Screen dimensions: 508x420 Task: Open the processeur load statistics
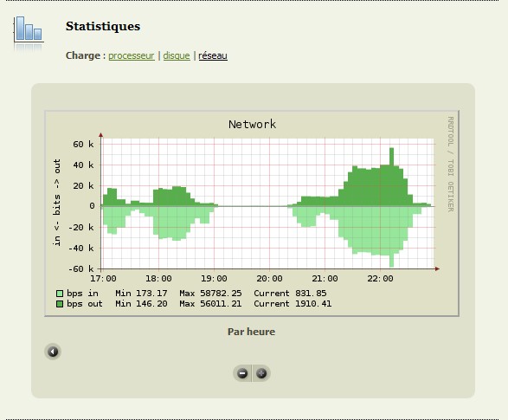click(x=132, y=55)
